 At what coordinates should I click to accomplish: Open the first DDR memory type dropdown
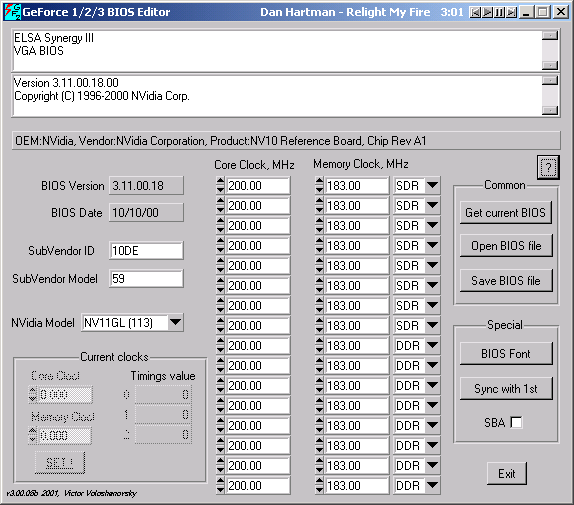(432, 345)
